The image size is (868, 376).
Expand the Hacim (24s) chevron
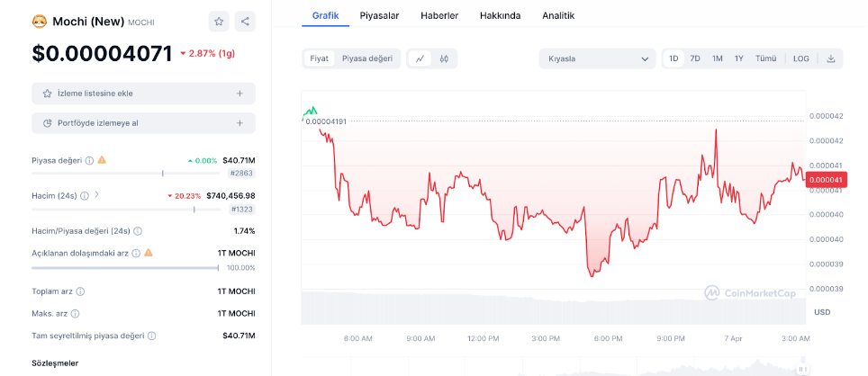[96, 194]
